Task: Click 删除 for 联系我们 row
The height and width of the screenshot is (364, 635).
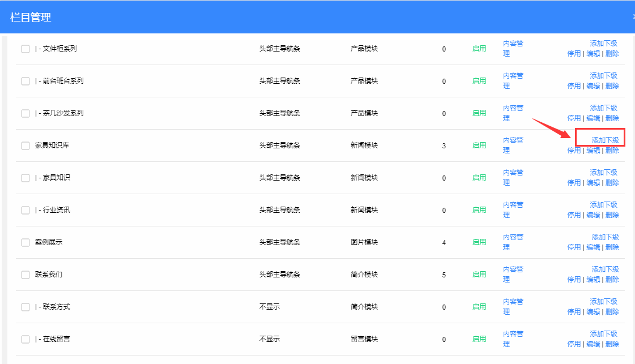Action: (612, 280)
